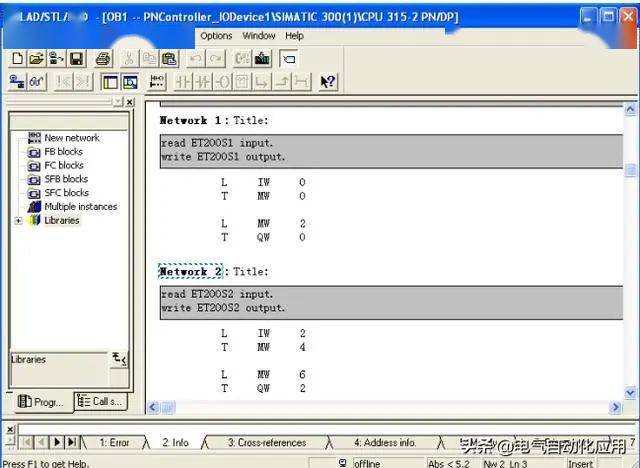Open the 2: Info output tab
The image size is (640, 468).
(x=176, y=443)
